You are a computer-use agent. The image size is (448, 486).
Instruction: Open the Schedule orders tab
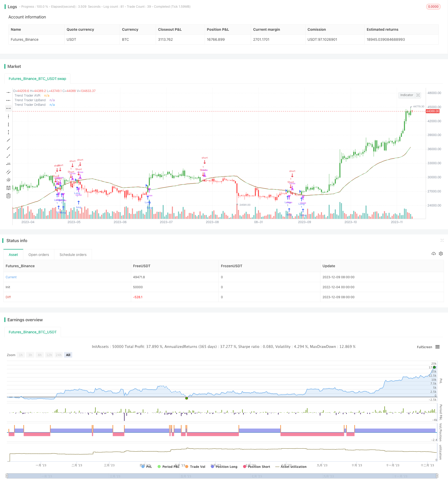pyautogui.click(x=73, y=255)
